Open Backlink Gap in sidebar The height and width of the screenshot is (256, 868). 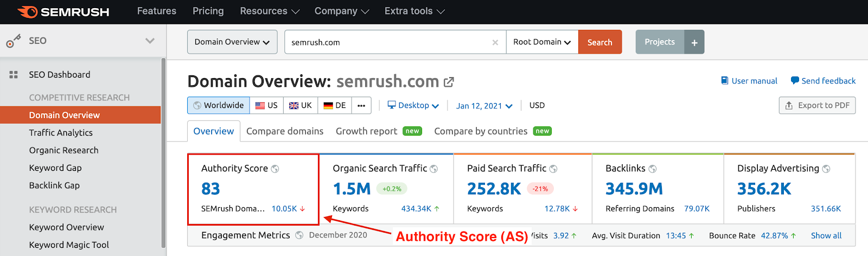tap(54, 185)
